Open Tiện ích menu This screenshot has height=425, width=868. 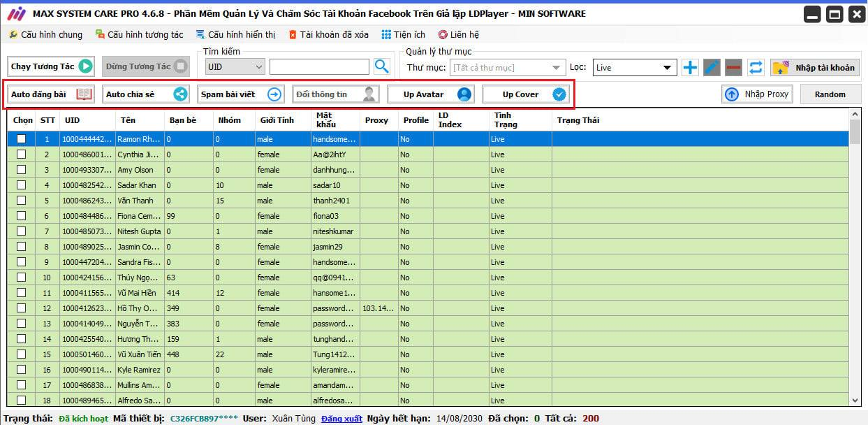tap(404, 34)
